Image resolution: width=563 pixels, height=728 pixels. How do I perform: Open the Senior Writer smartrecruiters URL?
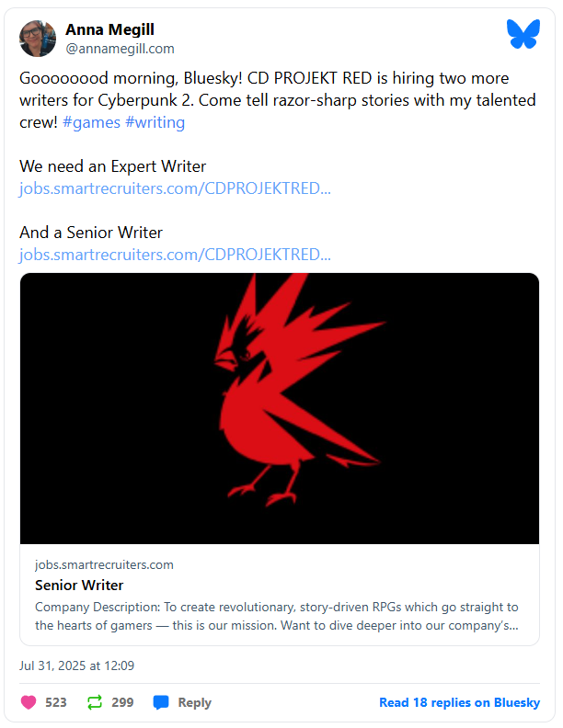pyautogui.click(x=175, y=255)
